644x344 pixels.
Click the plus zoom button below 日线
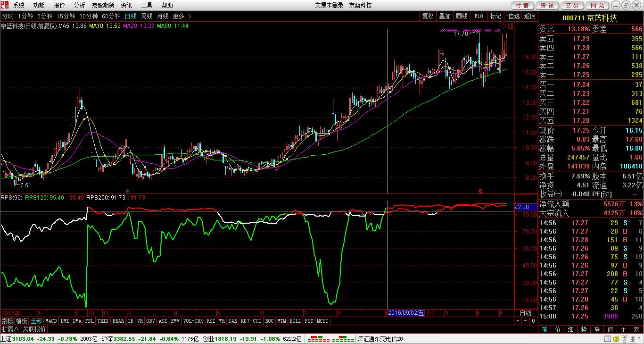(x=518, y=321)
